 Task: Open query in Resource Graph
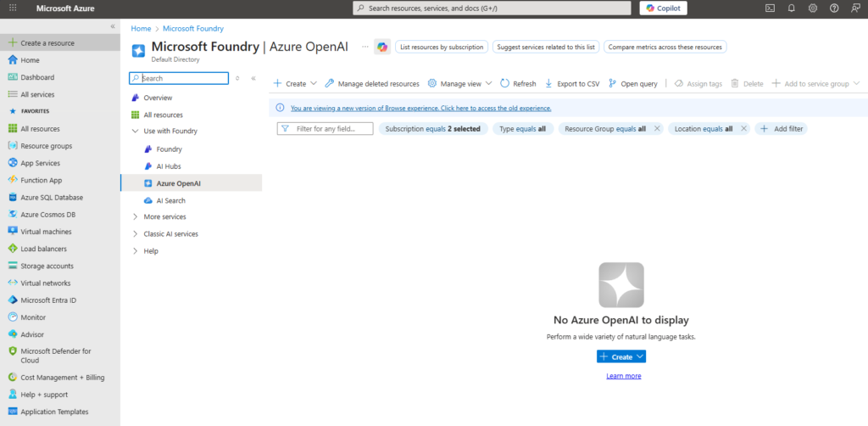click(x=632, y=84)
